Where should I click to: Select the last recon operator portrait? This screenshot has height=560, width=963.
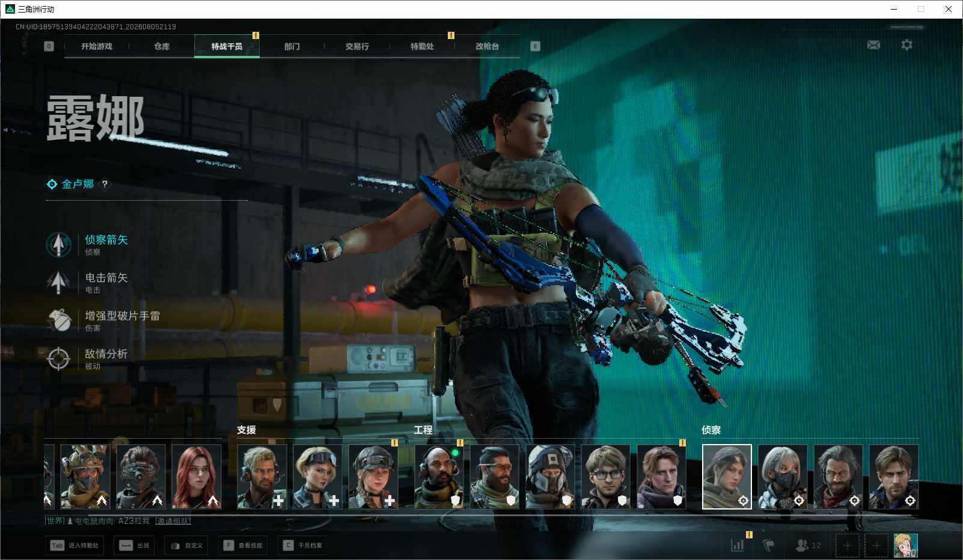tap(894, 476)
